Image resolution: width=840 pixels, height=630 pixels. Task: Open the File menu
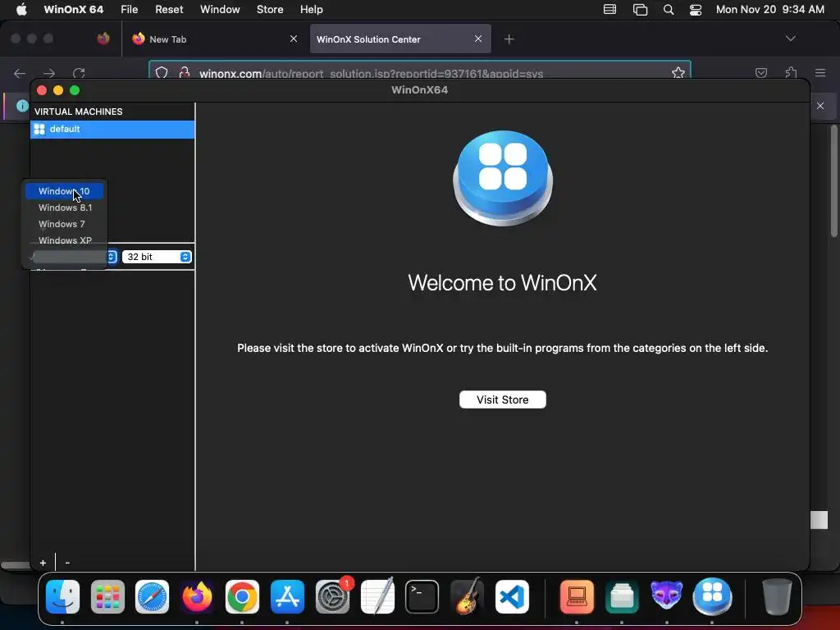click(129, 10)
